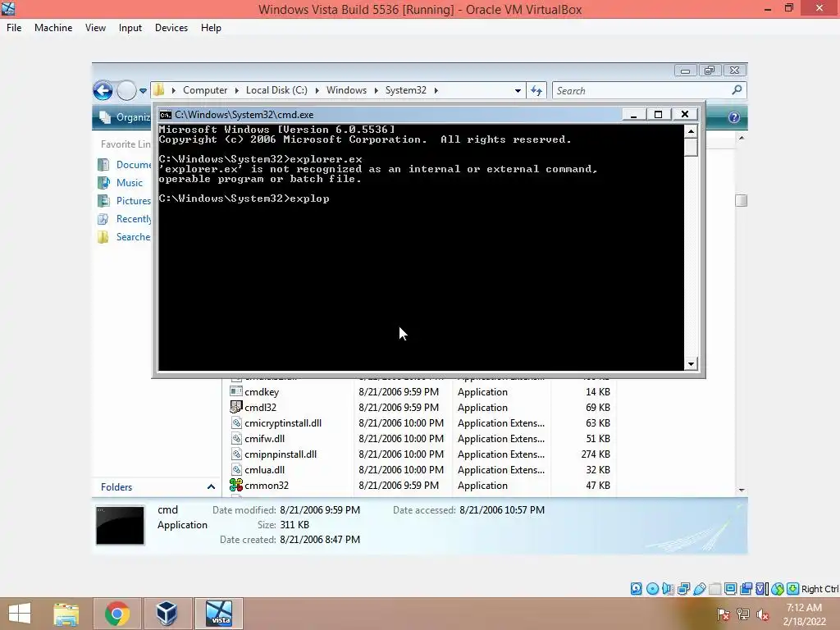
Task: Expand the Folders pane chevron
Action: click(211, 487)
